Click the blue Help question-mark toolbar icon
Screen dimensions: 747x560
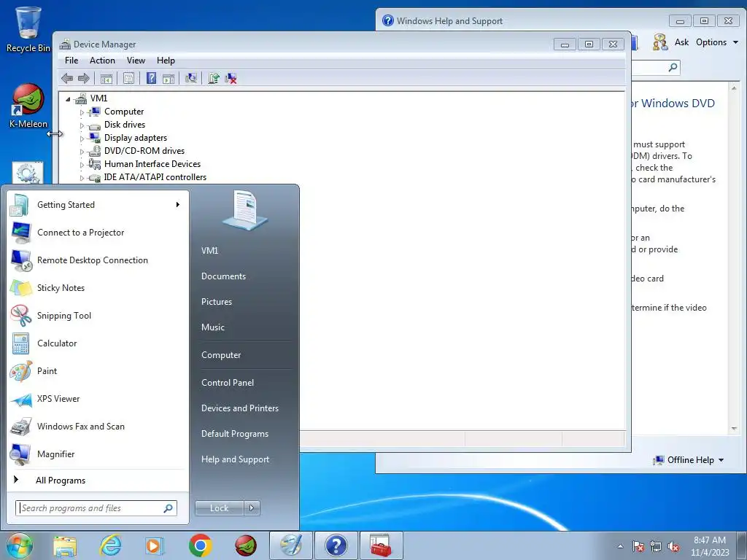[x=151, y=78]
